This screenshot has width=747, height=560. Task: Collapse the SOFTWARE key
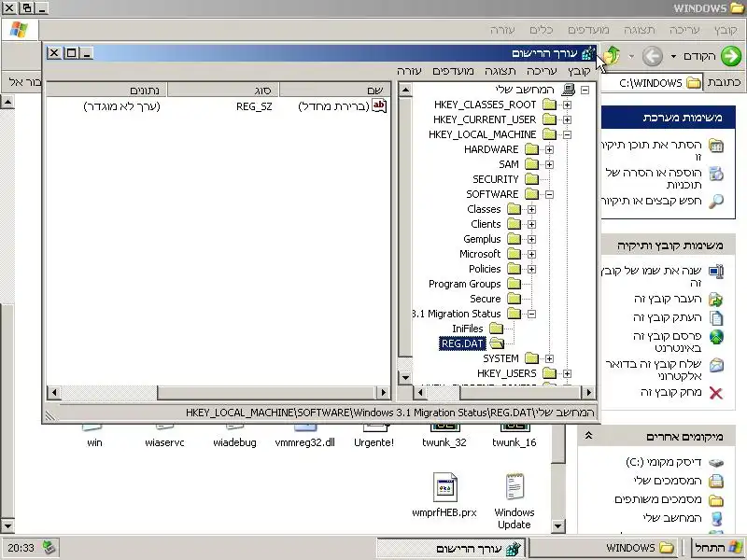click(549, 194)
